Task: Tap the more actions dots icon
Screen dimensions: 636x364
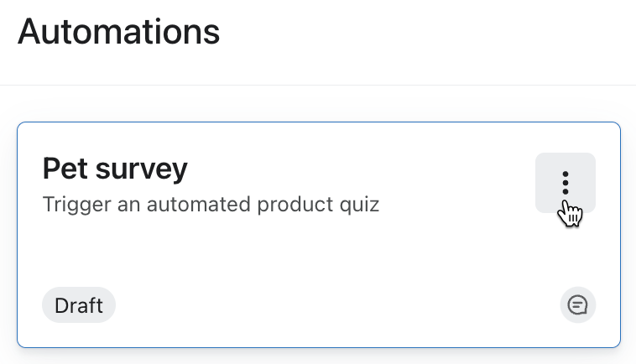Action: [566, 183]
